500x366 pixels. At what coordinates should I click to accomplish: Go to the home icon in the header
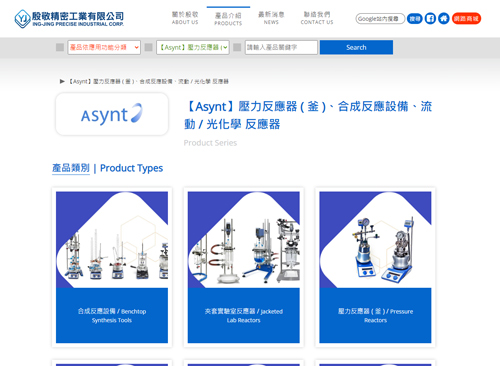coord(444,18)
